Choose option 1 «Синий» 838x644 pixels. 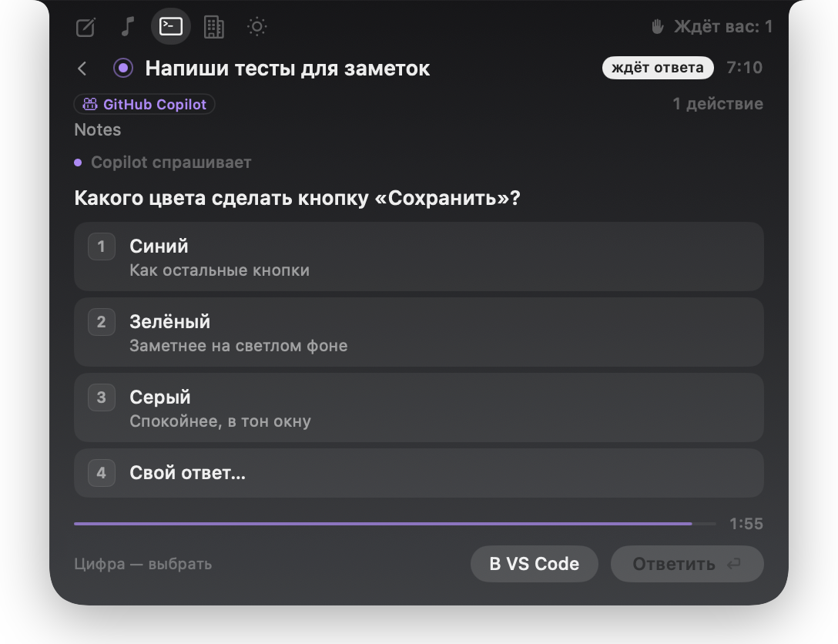418,257
